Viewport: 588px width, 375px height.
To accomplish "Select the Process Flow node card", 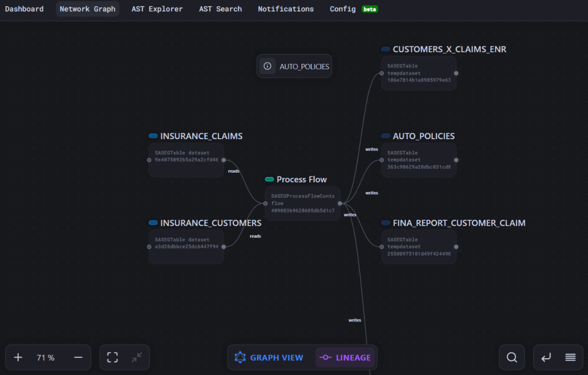I will click(x=302, y=203).
